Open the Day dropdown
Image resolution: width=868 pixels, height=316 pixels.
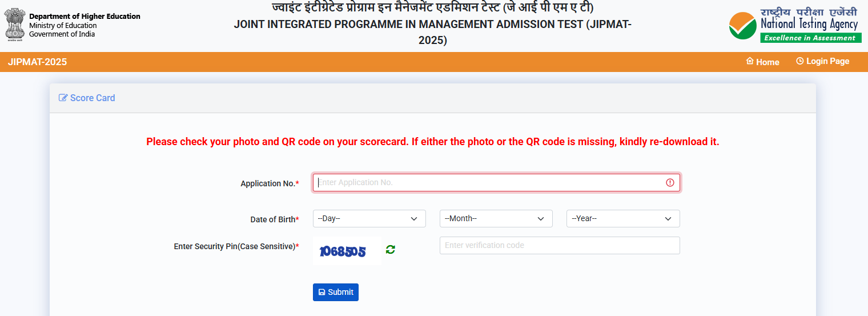[369, 218]
